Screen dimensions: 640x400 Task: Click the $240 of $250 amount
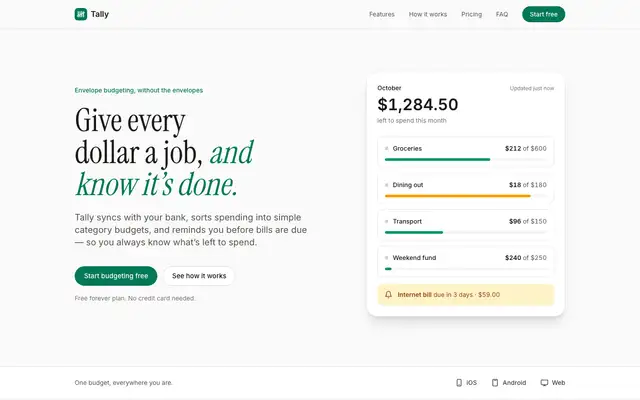pyautogui.click(x=526, y=258)
